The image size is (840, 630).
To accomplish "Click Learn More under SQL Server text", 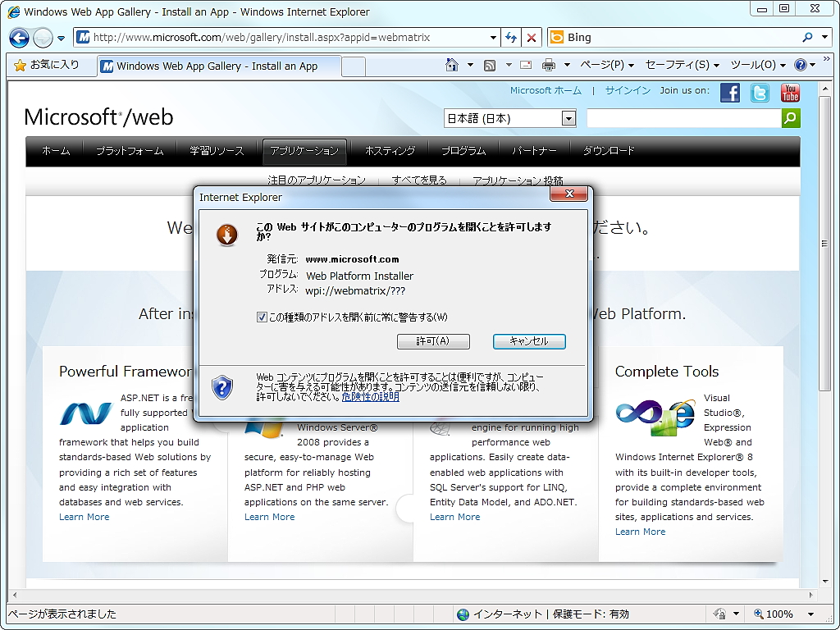I will (x=454, y=517).
